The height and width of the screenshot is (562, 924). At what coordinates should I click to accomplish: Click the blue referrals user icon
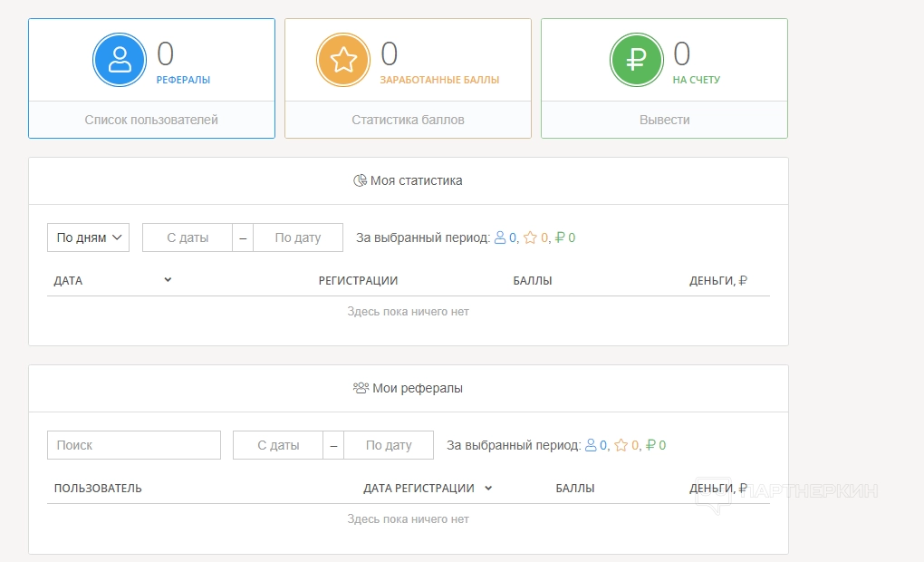click(x=120, y=60)
